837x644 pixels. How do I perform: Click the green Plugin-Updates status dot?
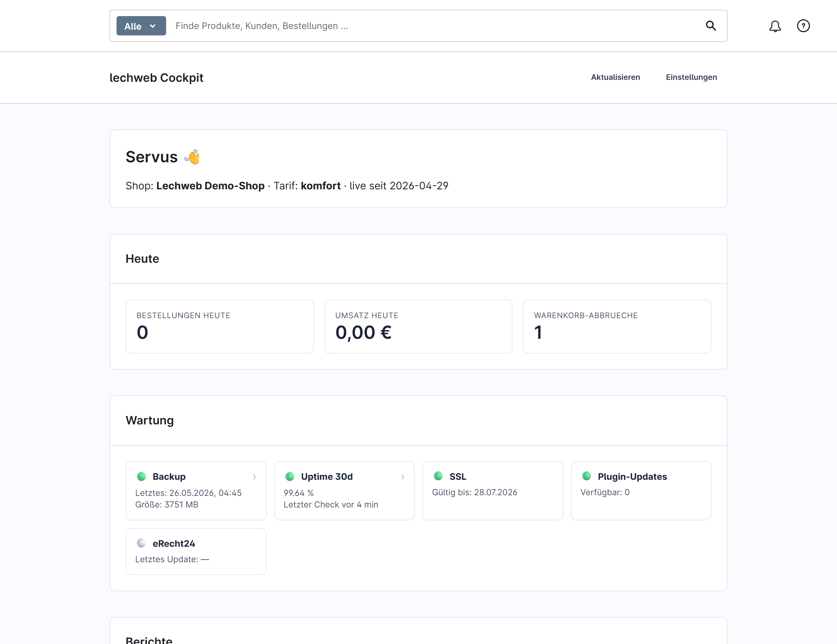pos(586,476)
